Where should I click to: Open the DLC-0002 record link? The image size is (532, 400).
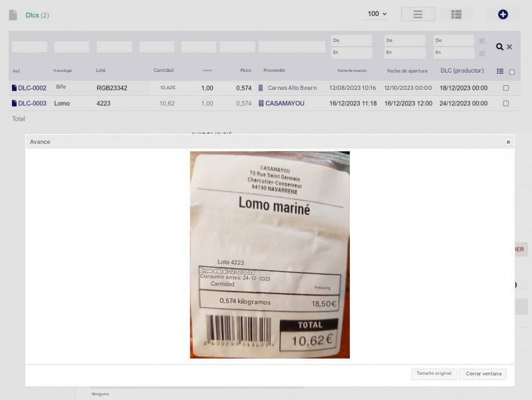point(32,88)
